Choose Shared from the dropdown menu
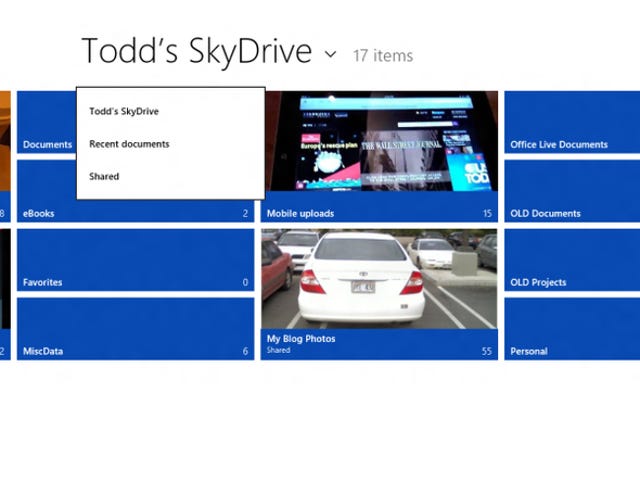640x481 pixels. click(104, 176)
